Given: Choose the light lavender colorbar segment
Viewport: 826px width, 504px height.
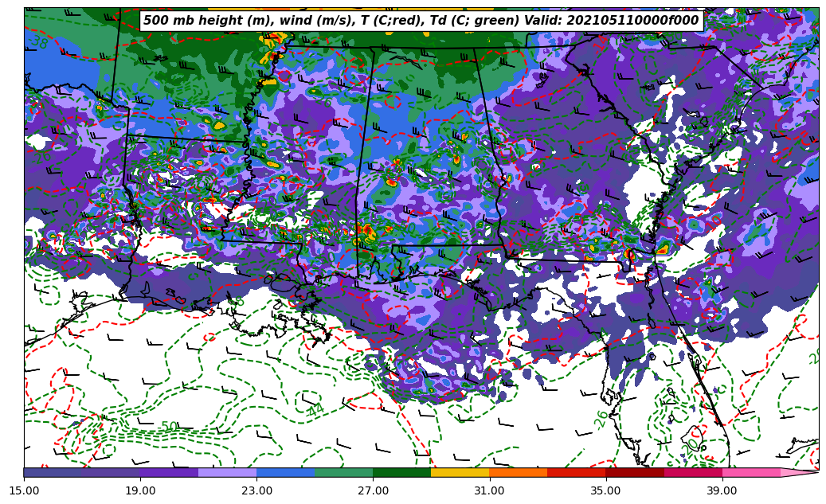Looking at the screenshot, I should [228, 472].
